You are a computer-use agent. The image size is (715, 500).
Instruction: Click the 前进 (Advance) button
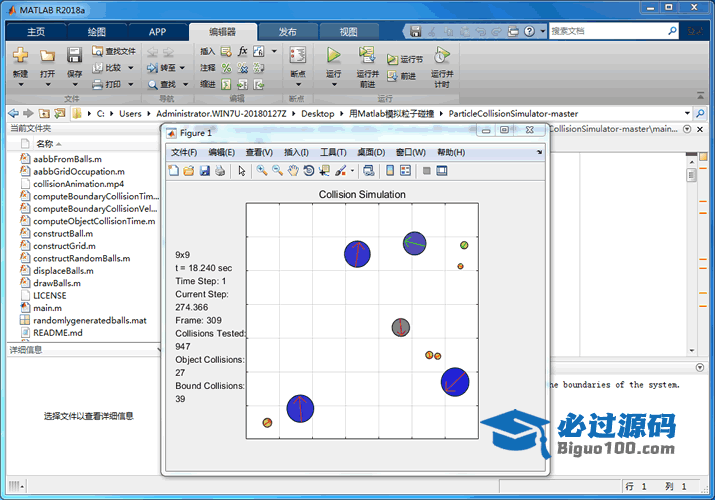coord(402,76)
